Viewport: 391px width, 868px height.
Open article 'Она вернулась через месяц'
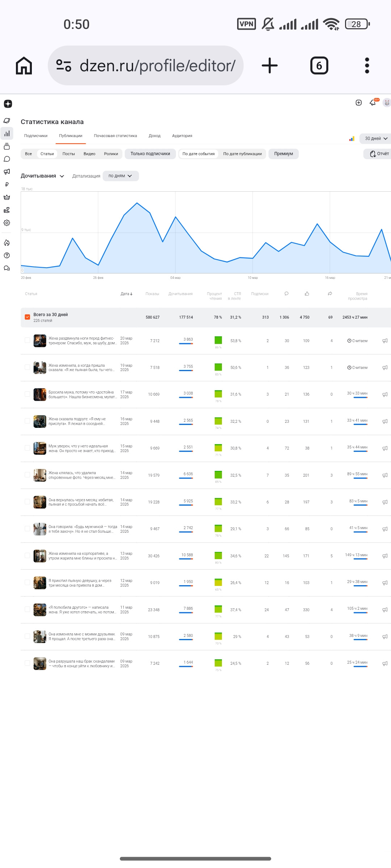pyautogui.click(x=81, y=502)
